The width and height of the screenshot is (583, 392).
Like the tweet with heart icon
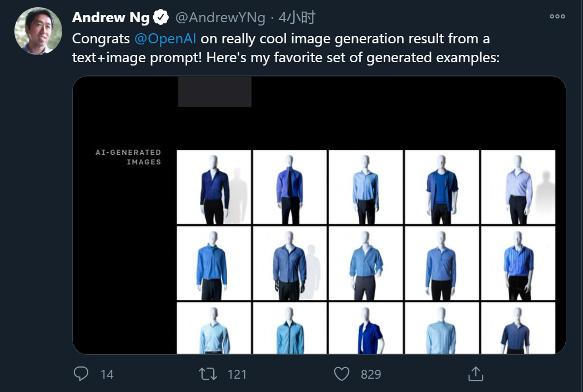click(x=341, y=374)
